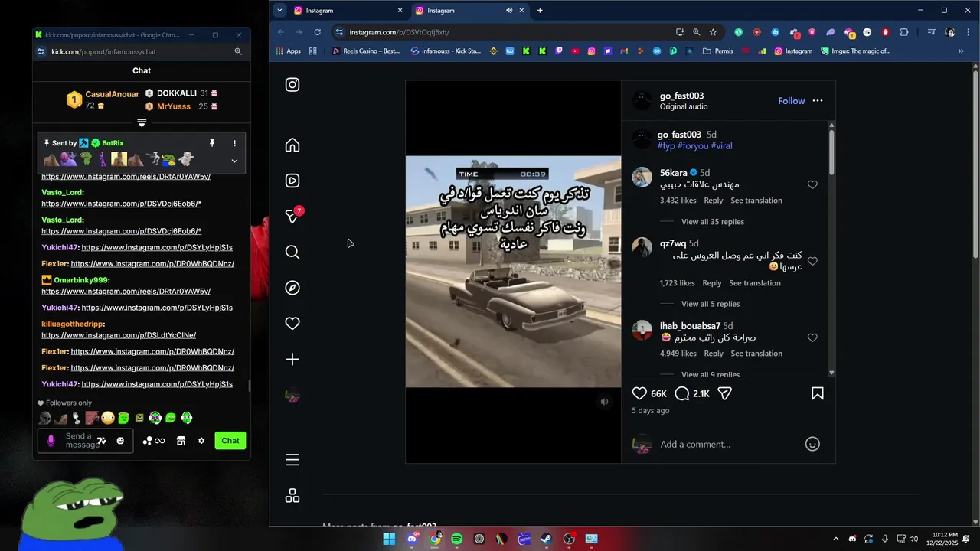The image size is (980, 551).
Task: Click the microphone icon in Kick chat
Action: (51, 441)
